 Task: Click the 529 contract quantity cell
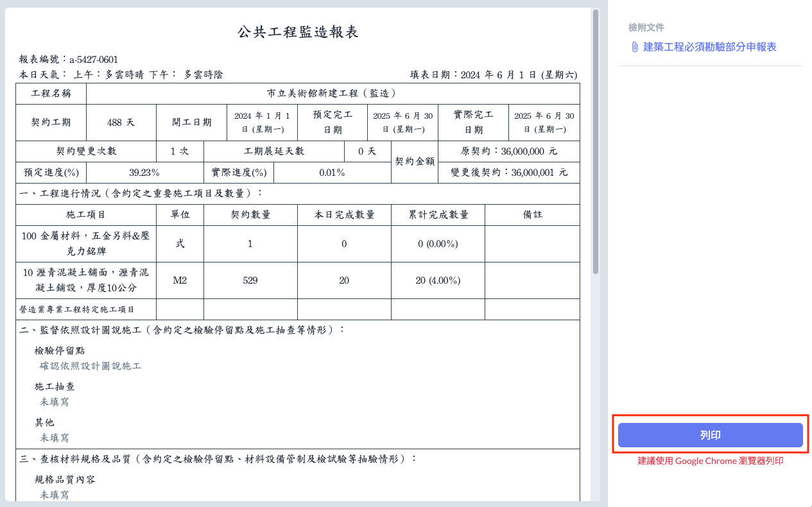pyautogui.click(x=250, y=280)
